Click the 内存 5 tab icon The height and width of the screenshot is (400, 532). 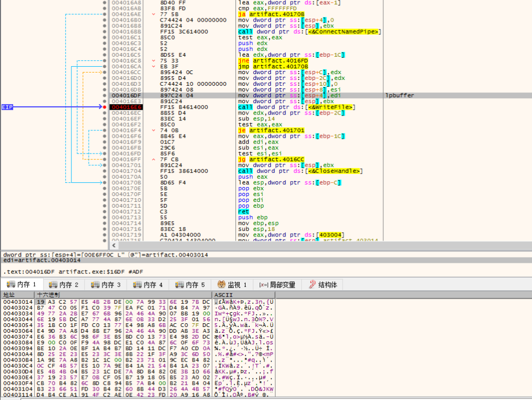coord(179,285)
